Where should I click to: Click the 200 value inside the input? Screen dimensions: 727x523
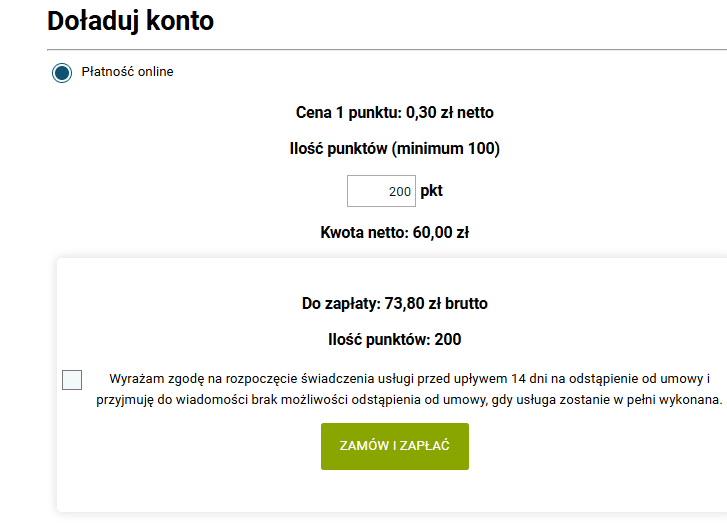400,191
